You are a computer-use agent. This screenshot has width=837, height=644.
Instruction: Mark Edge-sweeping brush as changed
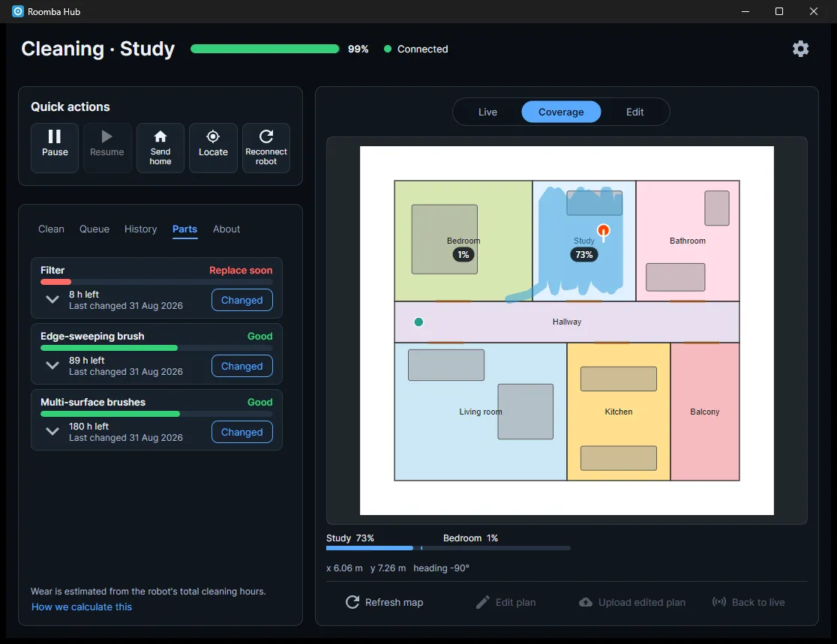241,366
